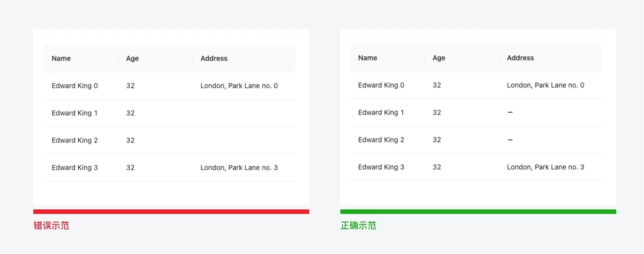644x254 pixels.
Task: Click the red 错误示范 label
Action: tap(51, 226)
